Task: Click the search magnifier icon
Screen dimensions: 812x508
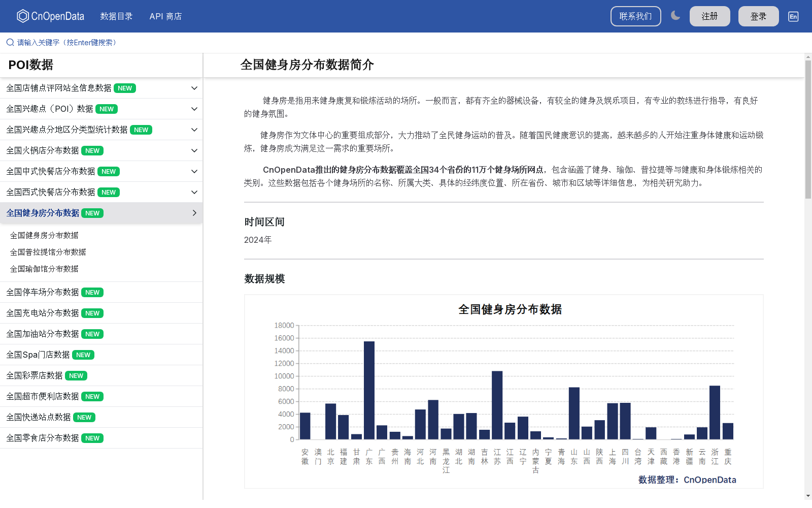Action: 10,43
